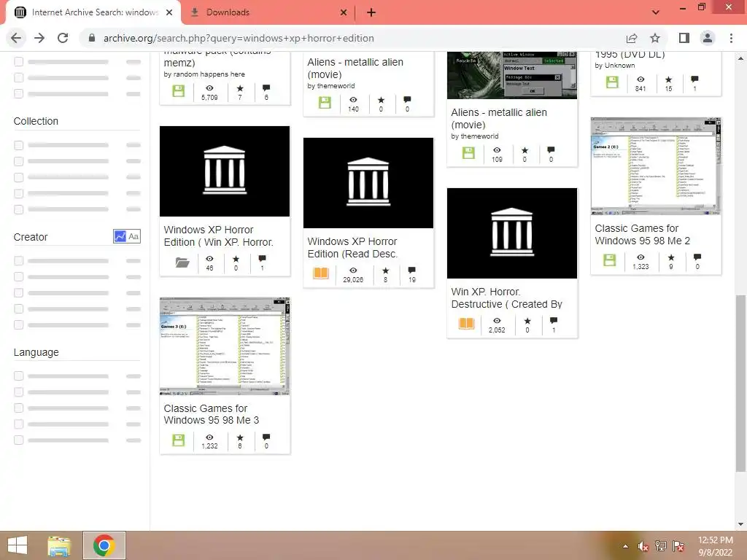Check the first Language filter checkbox
Image resolution: width=747 pixels, height=560 pixels.
18,376
